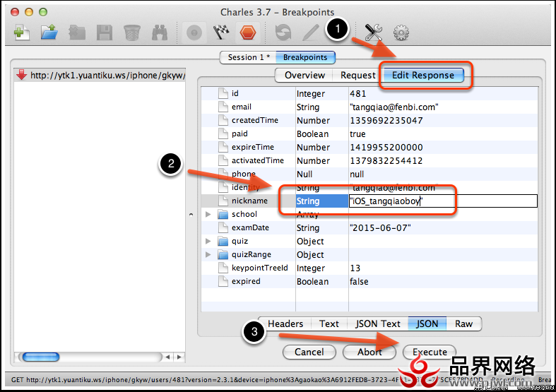Click the import session toolbar icon

pyautogui.click(x=77, y=33)
